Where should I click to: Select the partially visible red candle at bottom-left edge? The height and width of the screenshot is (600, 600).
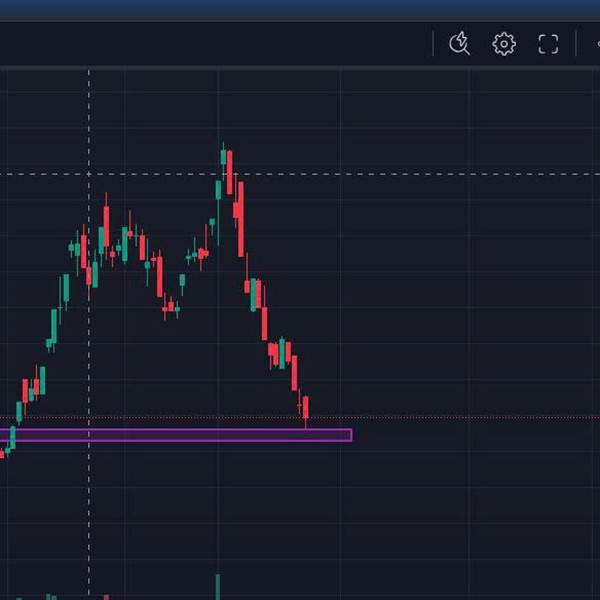tap(2, 454)
